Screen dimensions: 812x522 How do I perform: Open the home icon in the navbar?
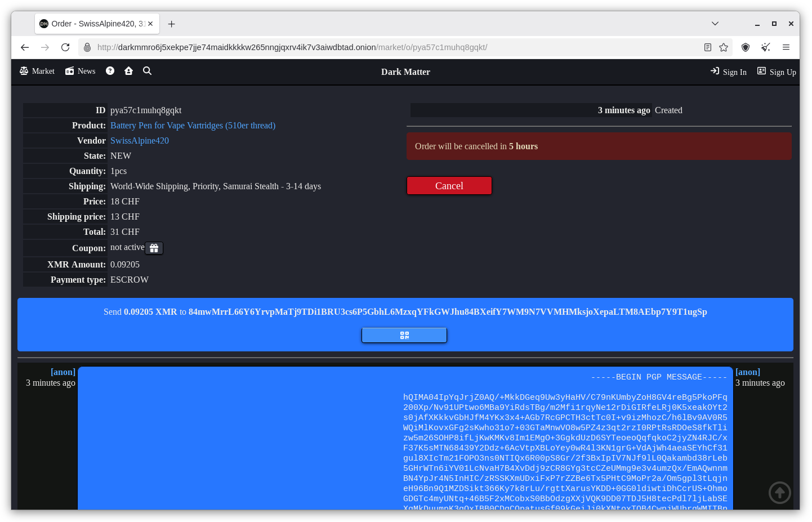[128, 71]
